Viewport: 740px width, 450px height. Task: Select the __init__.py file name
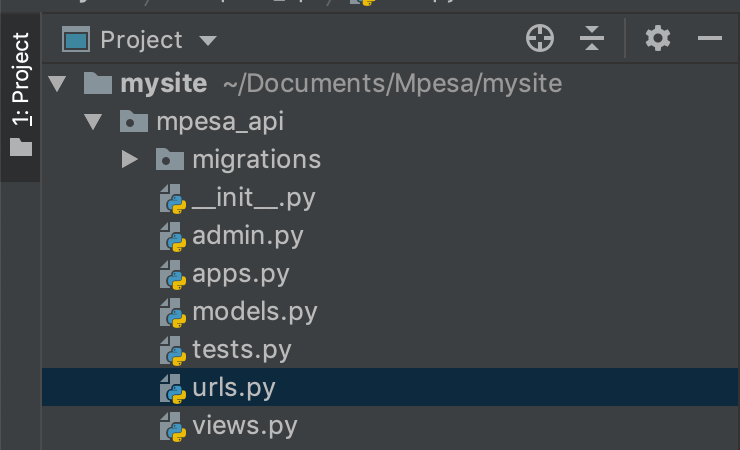(x=254, y=198)
